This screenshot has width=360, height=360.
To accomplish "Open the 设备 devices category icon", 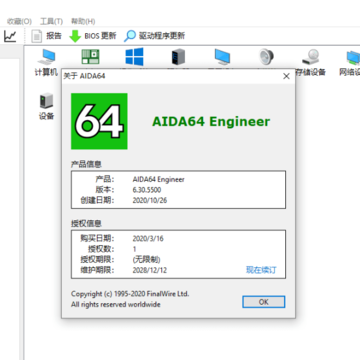I will coord(46,107).
